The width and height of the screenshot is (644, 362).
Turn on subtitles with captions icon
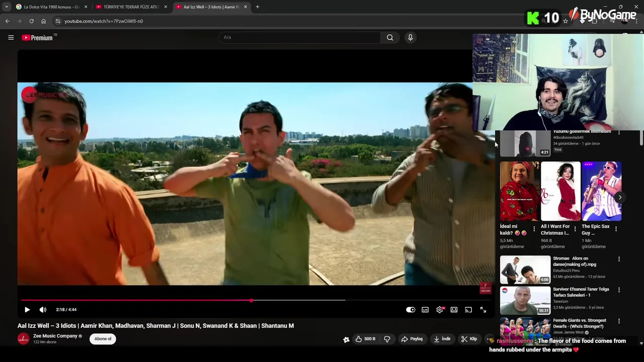tap(425, 310)
